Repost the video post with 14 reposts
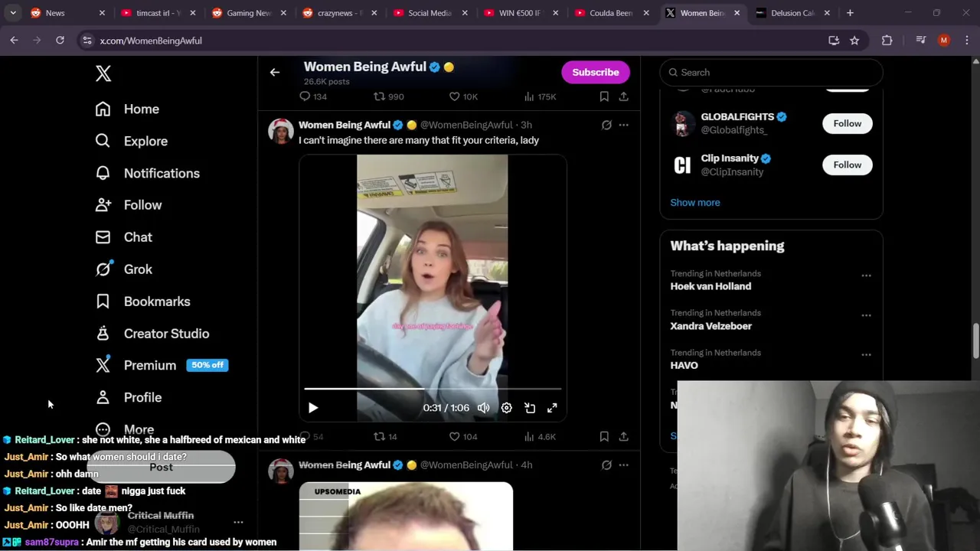This screenshot has height=551, width=980. pos(385,436)
